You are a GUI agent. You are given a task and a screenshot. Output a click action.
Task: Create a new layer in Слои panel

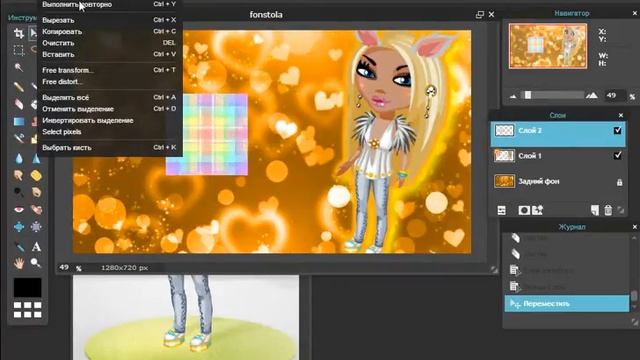pyautogui.click(x=595, y=210)
